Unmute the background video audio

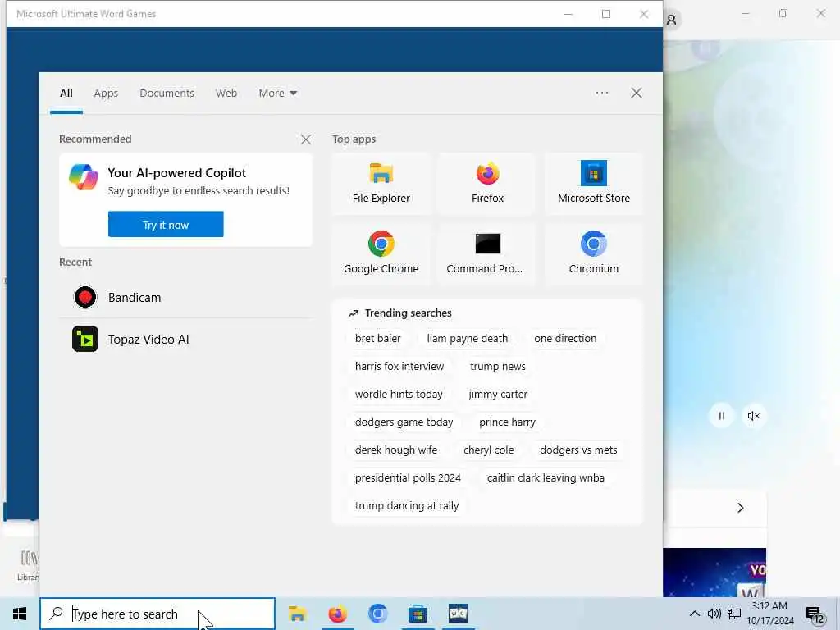pos(753,416)
